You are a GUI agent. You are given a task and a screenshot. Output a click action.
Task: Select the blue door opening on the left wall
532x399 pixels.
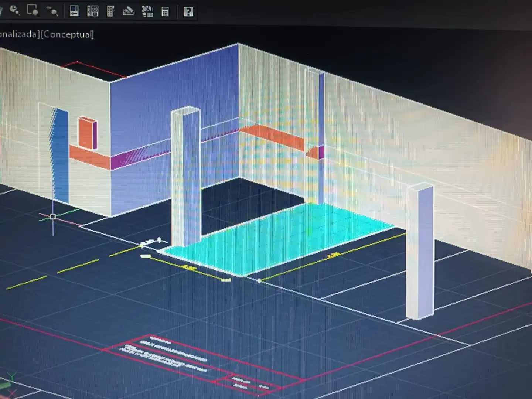(60, 155)
